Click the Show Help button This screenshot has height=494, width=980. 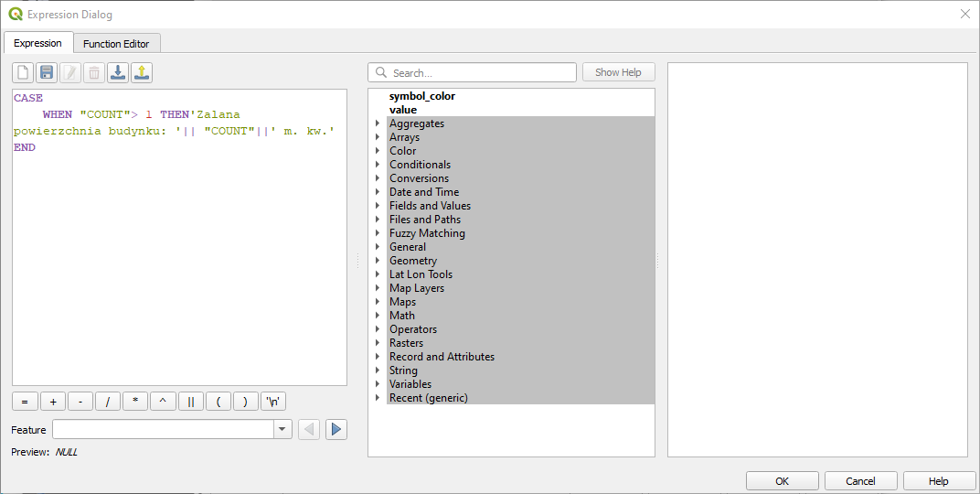[x=618, y=72]
